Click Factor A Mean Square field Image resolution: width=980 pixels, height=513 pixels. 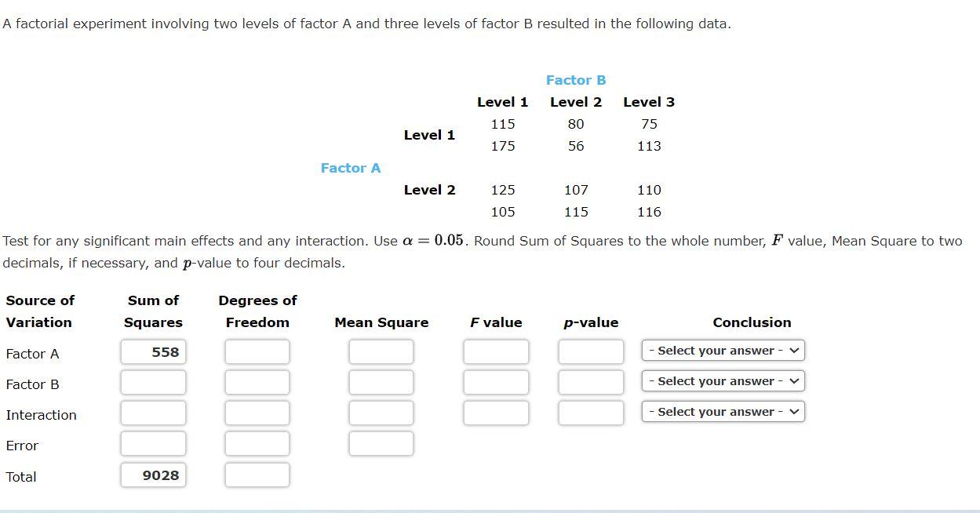(381, 351)
